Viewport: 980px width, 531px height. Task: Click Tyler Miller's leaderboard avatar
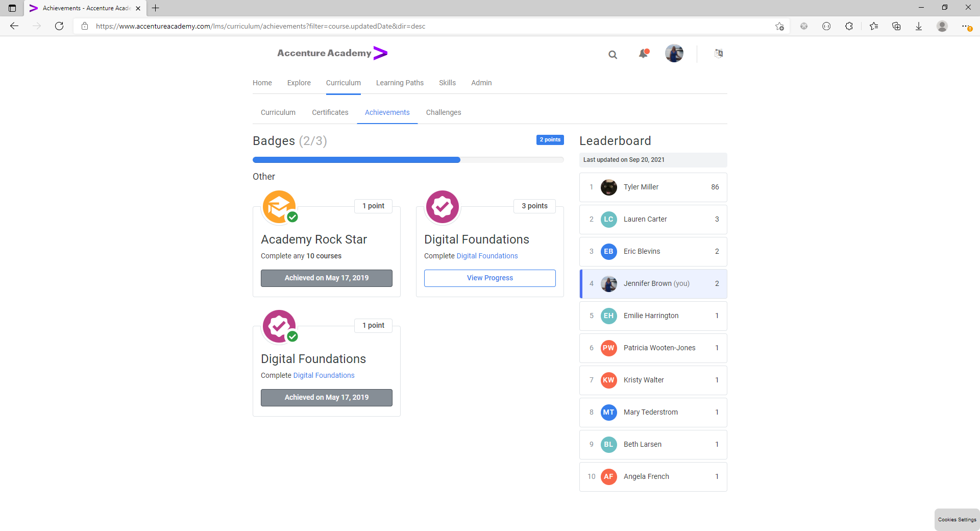(608, 187)
